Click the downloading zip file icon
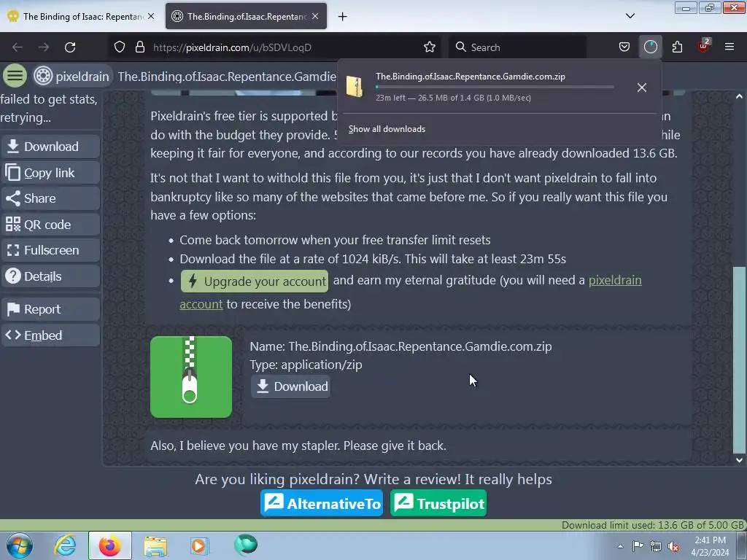 (x=355, y=87)
